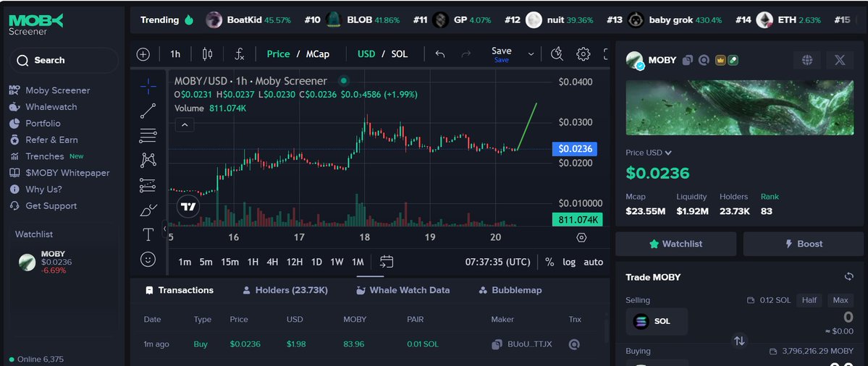The width and height of the screenshot is (868, 366).
Task: Set chart range to 4H
Action: point(272,262)
